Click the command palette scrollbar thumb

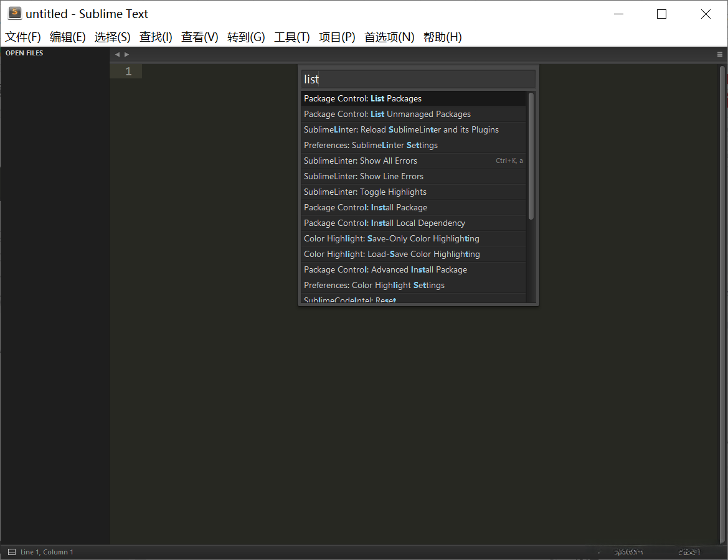531,156
